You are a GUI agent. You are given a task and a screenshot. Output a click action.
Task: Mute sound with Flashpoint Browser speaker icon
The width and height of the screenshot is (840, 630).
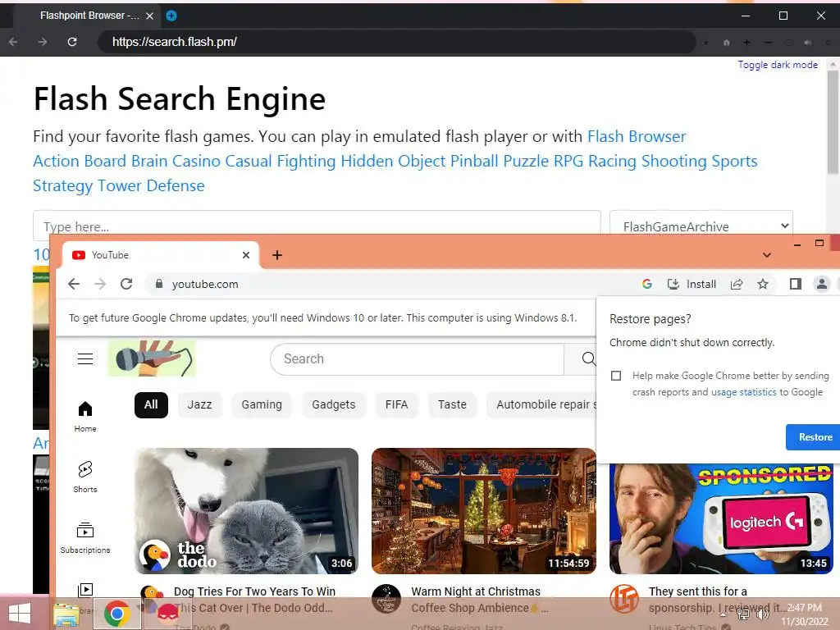point(807,43)
